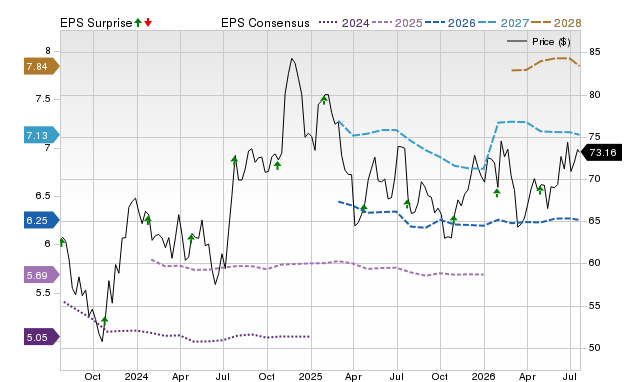Toggle the 2026 consensus legend entry
Screen dimensions: 640x382
coord(450,23)
